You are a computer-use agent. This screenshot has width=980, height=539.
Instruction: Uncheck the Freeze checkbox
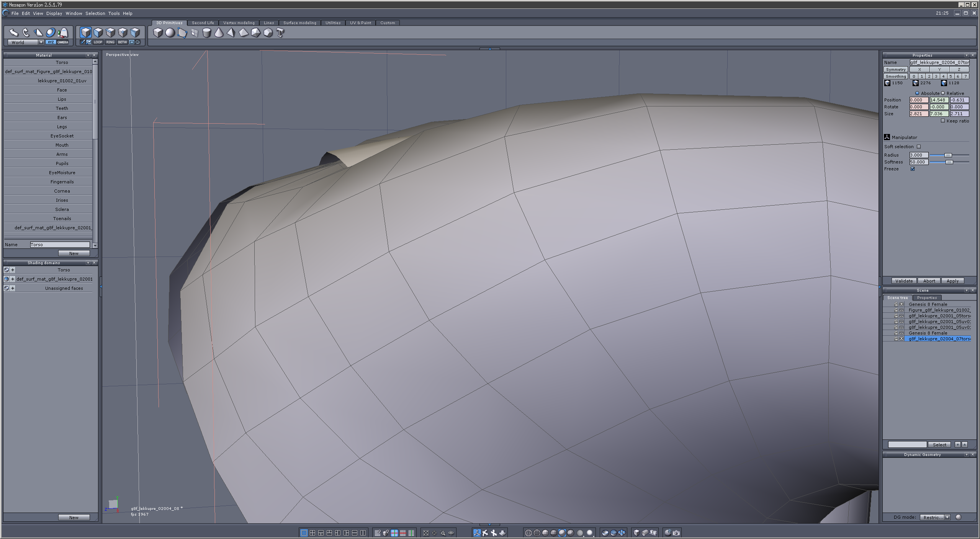coord(913,169)
